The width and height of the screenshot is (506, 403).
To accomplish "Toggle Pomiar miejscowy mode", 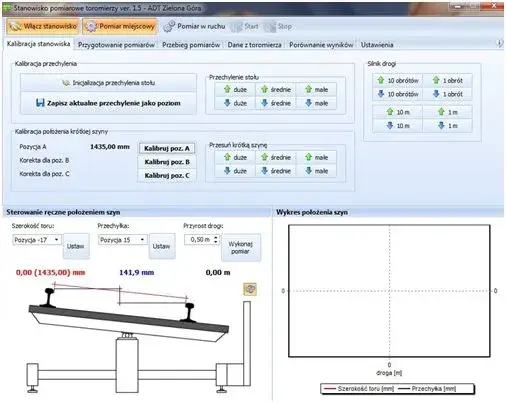I will pos(119,26).
